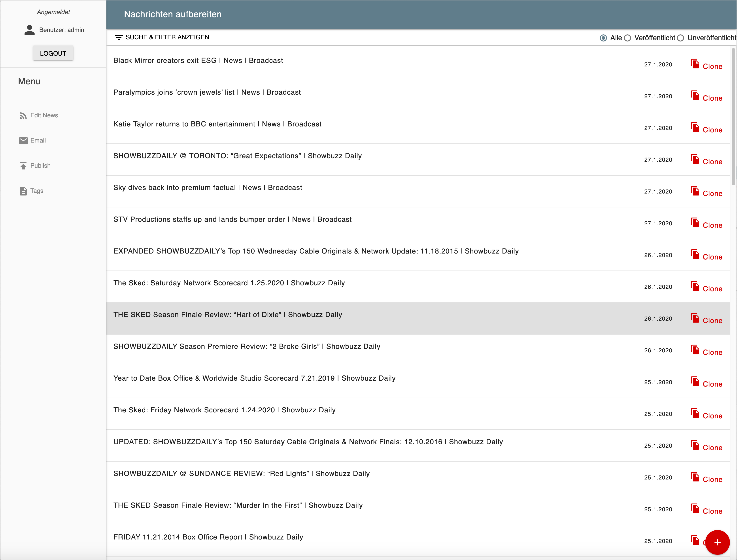
Task: Clone icon for Year to Date Box Office
Action: point(695,381)
